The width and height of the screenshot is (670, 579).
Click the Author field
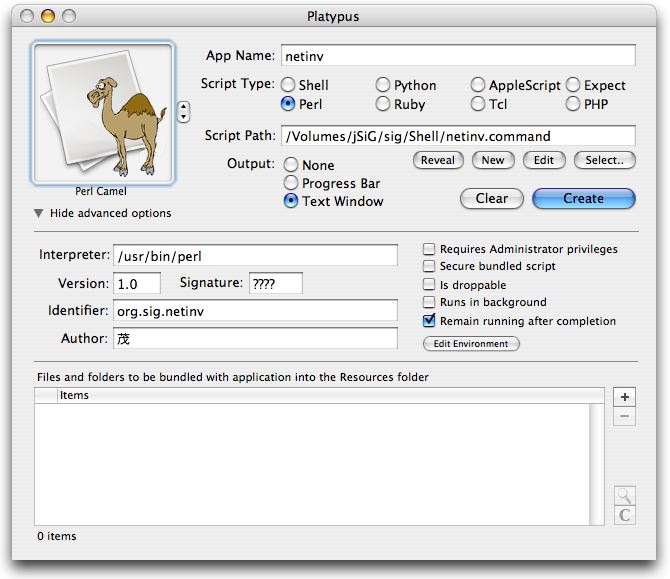(255, 338)
